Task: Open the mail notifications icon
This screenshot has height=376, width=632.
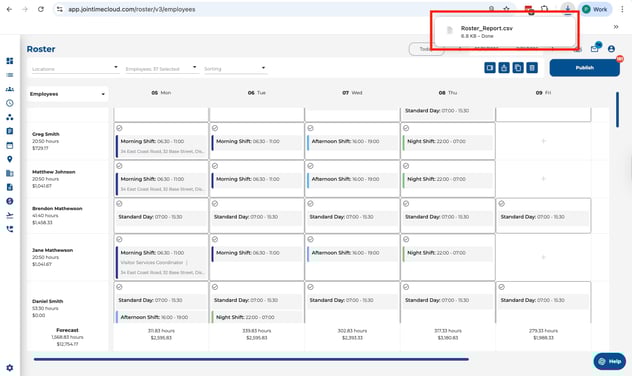Action: tap(595, 48)
